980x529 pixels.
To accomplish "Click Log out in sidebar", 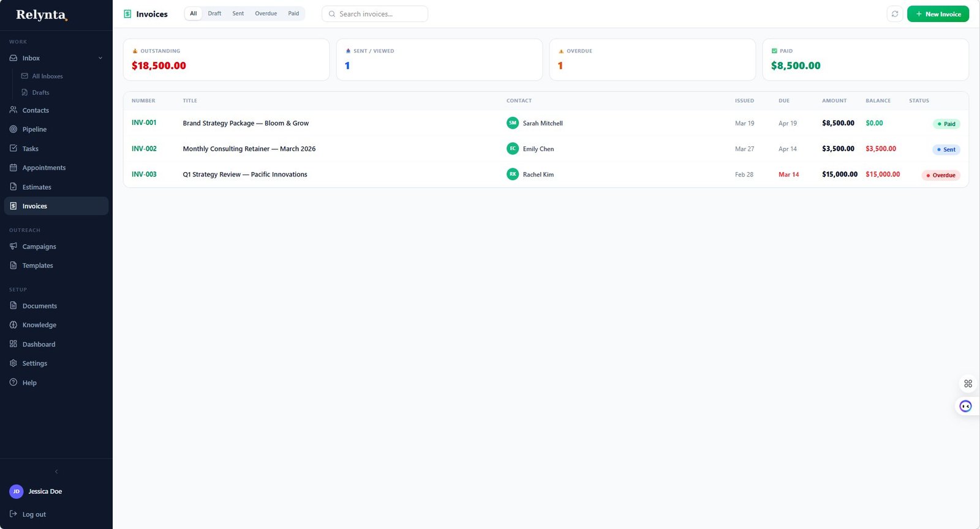I will point(34,514).
